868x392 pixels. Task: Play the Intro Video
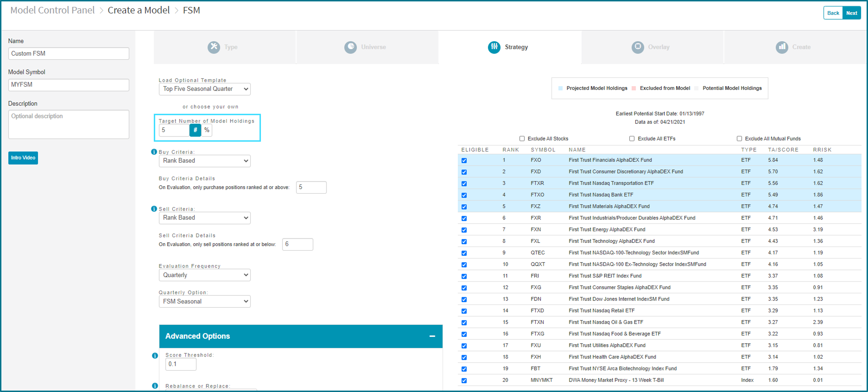coord(23,158)
